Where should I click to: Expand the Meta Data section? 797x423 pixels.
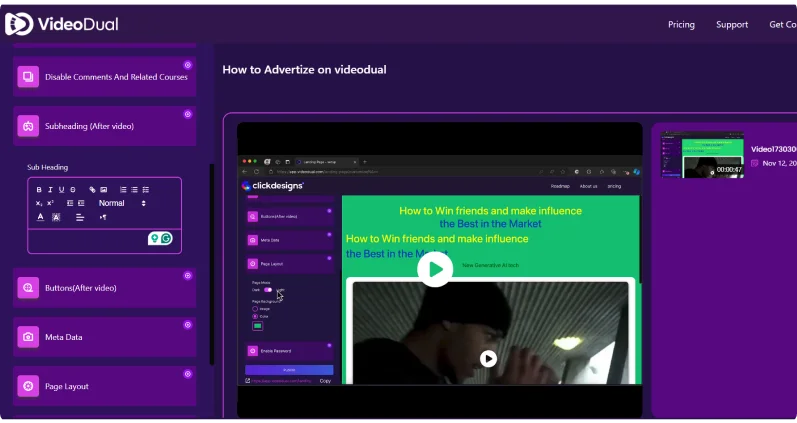[x=63, y=337]
